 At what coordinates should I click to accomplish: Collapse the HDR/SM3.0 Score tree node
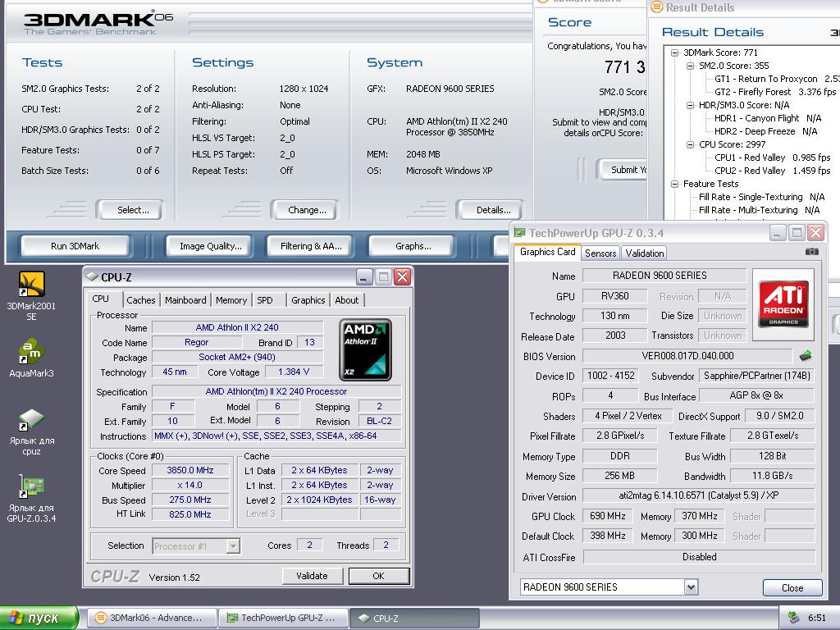point(691,105)
